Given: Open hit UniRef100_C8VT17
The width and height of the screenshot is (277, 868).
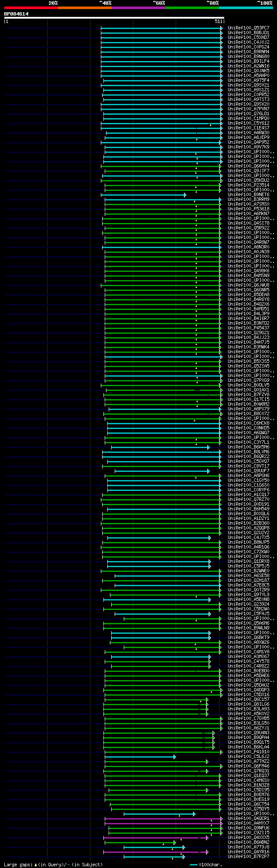Looking at the screenshot, I should tap(248, 466).
